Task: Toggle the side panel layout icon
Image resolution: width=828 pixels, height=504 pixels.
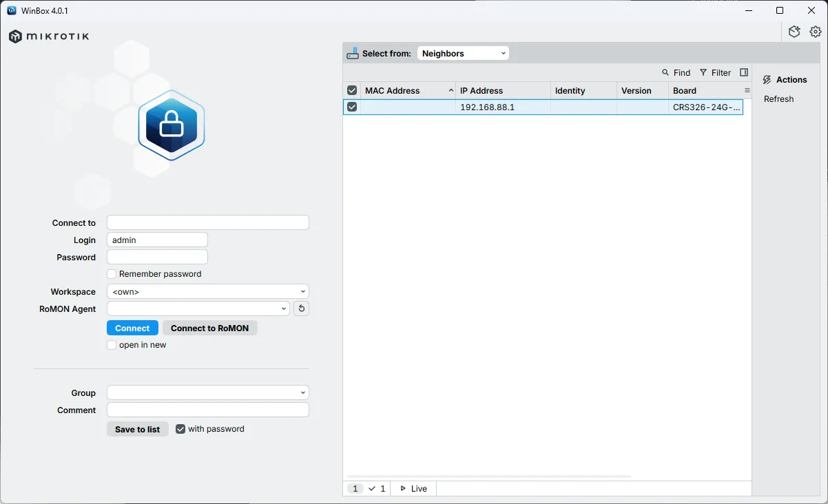Action: click(x=744, y=73)
